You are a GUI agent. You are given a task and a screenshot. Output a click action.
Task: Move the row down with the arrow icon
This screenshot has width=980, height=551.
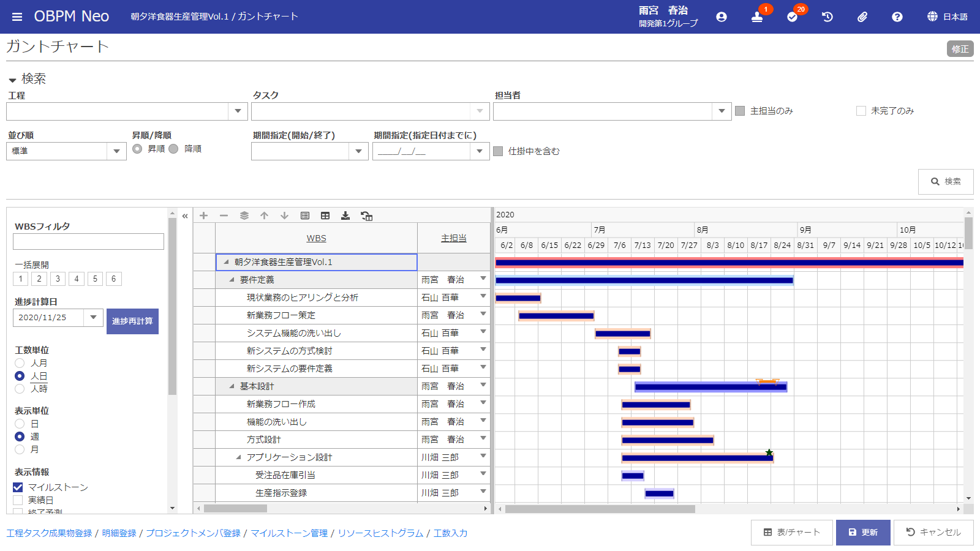(285, 216)
